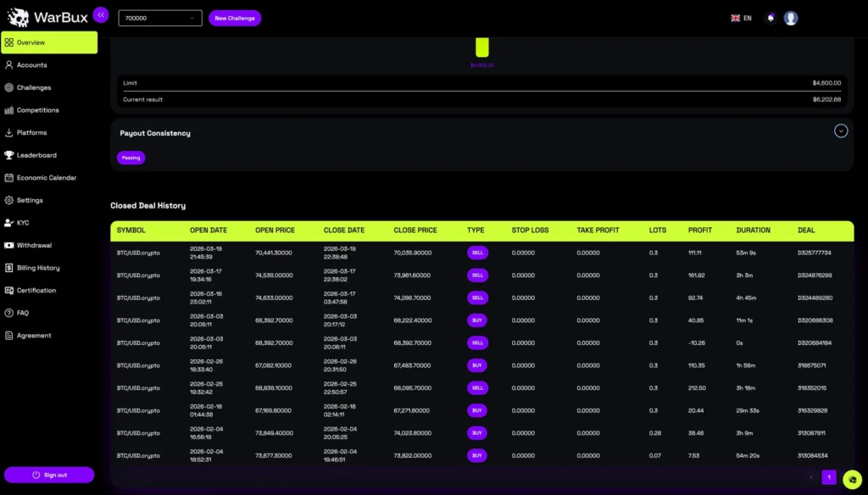Sort by SYMBOL column header
Screen dimensions: 868x495
131,231
